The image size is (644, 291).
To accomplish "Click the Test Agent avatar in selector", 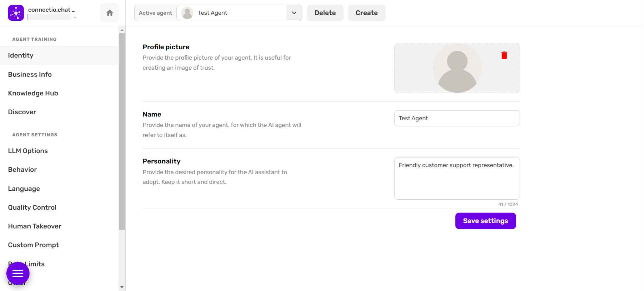I will pos(187,13).
